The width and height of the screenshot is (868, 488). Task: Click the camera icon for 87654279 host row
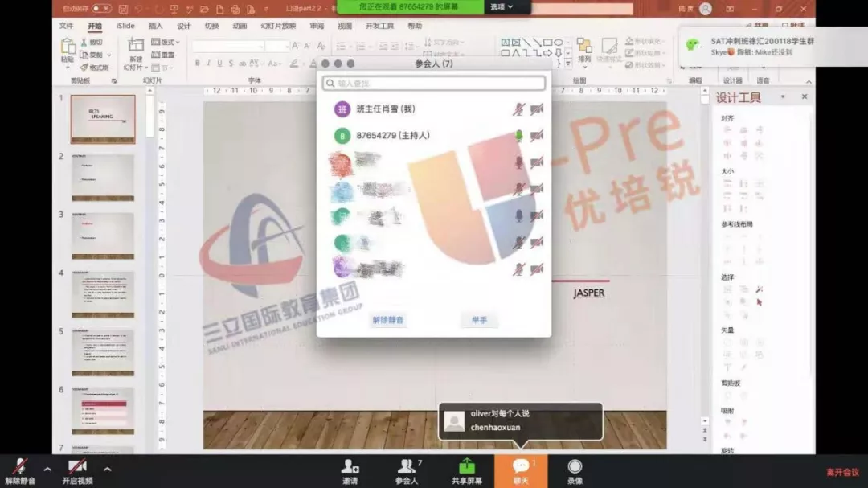(x=536, y=136)
